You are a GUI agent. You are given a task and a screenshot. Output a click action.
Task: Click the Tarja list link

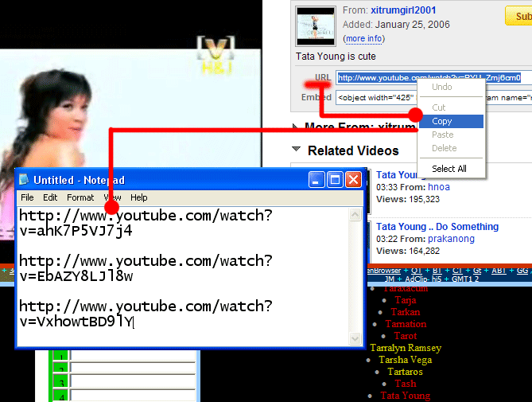[406, 300]
